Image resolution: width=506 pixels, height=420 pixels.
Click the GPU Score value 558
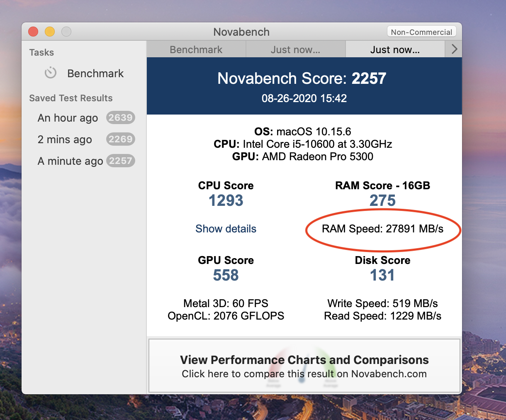pos(226,275)
